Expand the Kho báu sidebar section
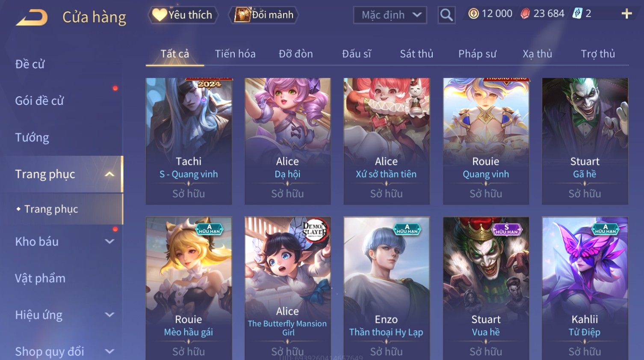 [109, 241]
